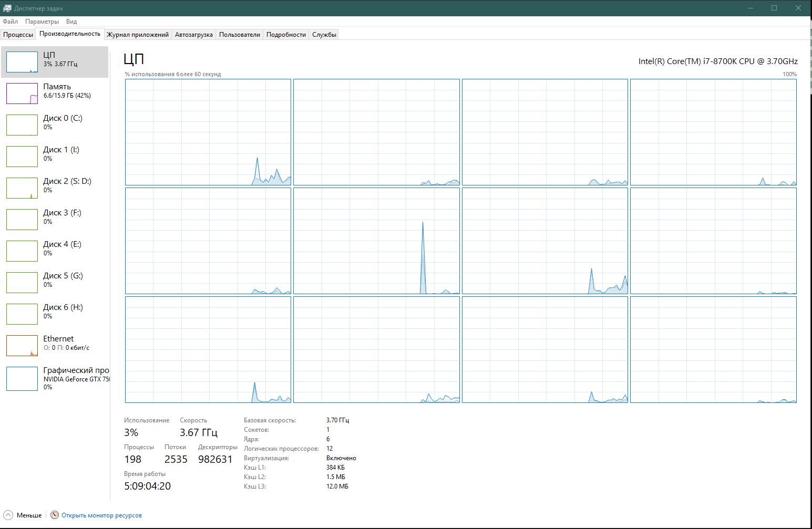Click the Диспетчер задач window title text
Image resolution: width=812 pixels, height=529 pixels.
[x=39, y=8]
